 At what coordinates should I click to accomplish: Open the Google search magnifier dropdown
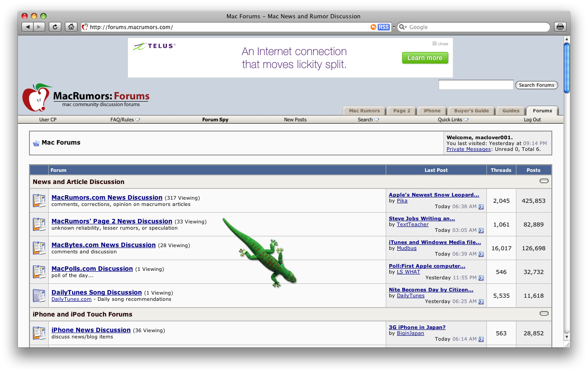[x=403, y=27]
